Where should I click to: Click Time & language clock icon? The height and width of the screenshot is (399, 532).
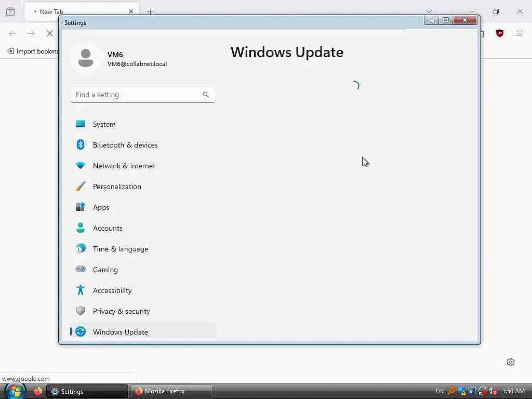tap(81, 249)
